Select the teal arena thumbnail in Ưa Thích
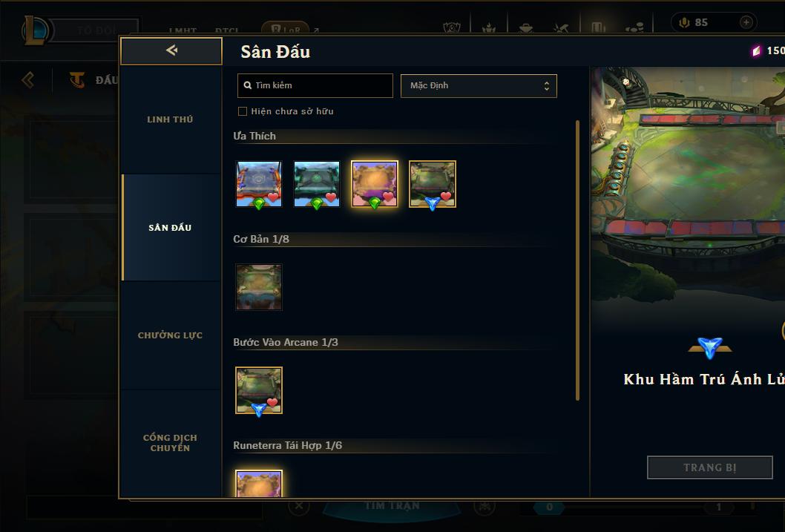785x532 pixels. click(316, 184)
